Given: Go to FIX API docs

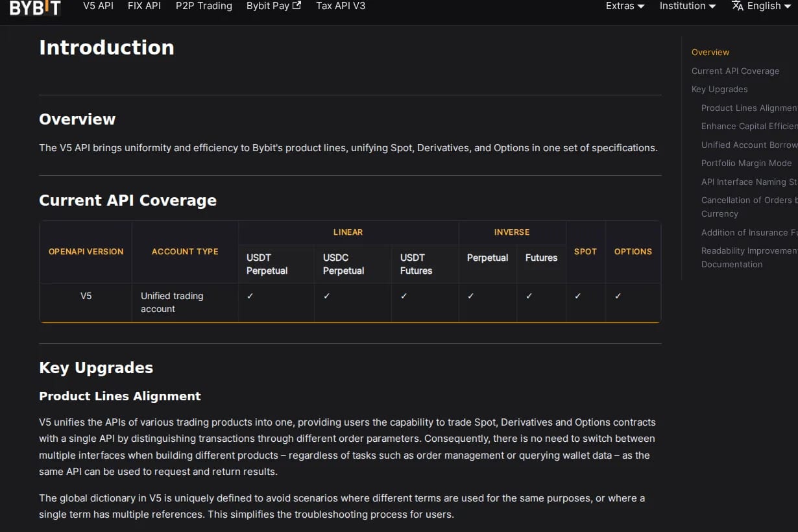Looking at the screenshot, I should click(144, 6).
